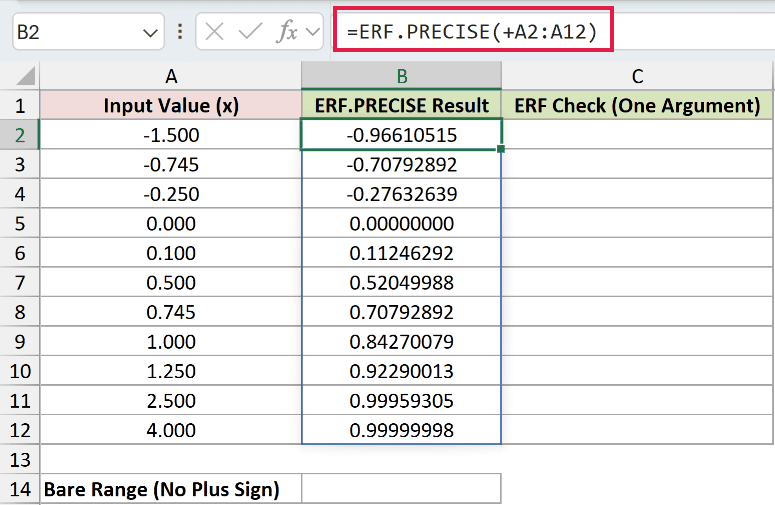This screenshot has width=775, height=505.
Task: Select result cell 0.00000000
Action: pyautogui.click(x=401, y=223)
